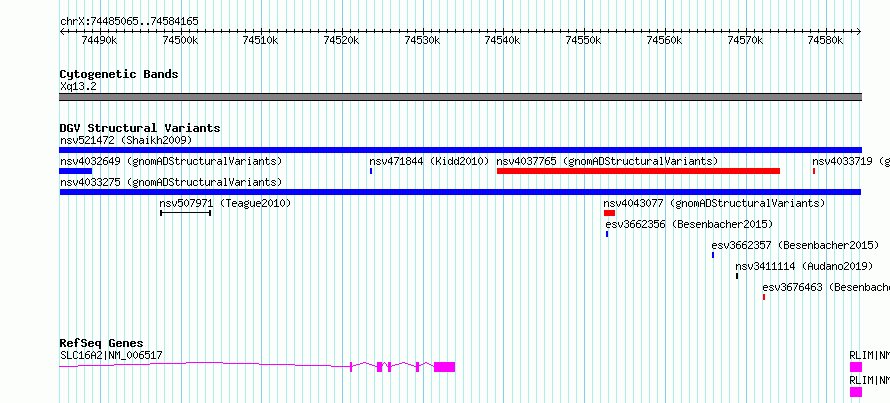Image resolution: width=890 pixels, height=403 pixels.
Task: Click the 74570k ruler tick label
Action: [745, 40]
